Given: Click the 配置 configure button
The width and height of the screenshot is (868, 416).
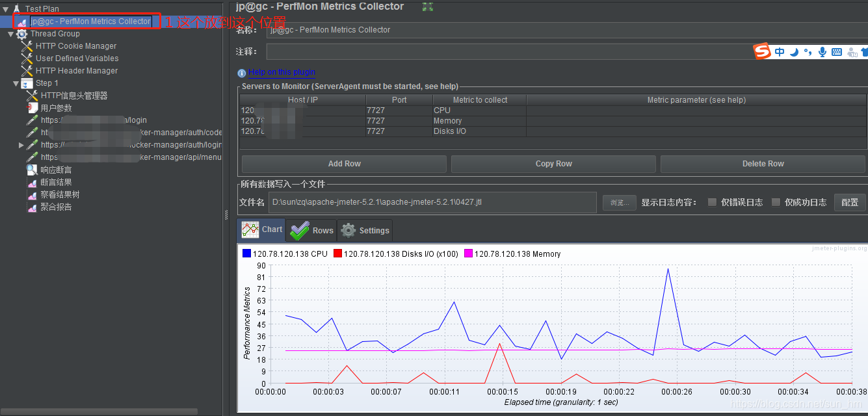Looking at the screenshot, I should click(850, 202).
